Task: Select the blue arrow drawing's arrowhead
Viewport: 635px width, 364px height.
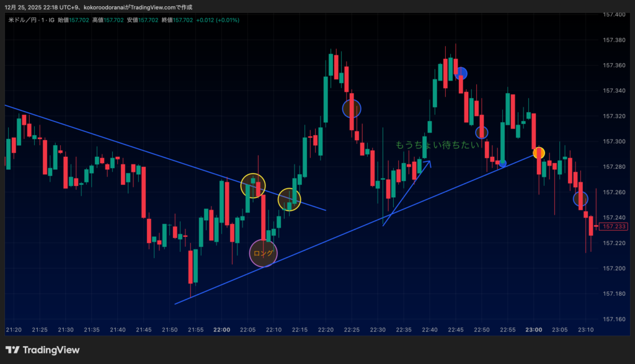Action: click(x=427, y=163)
